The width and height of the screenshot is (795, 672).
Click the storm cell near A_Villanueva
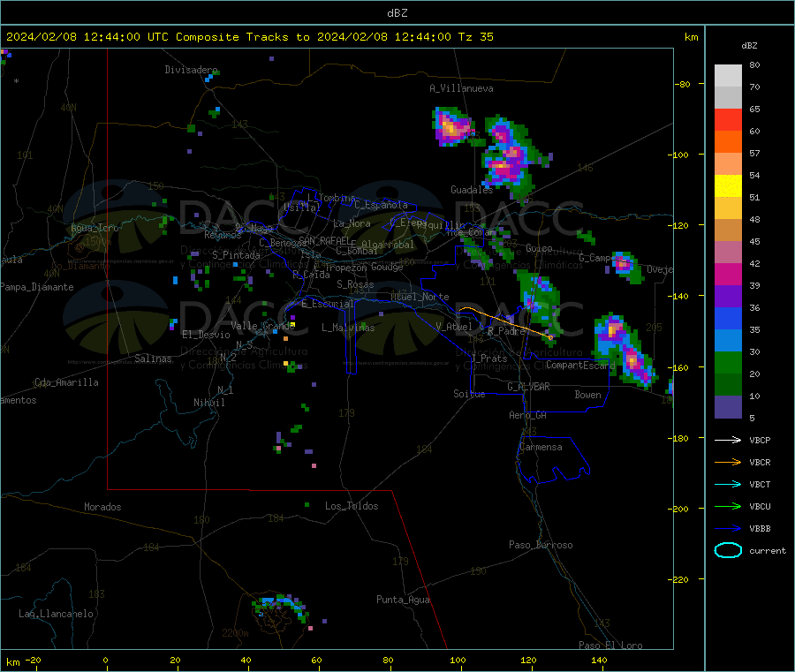[x=451, y=126]
